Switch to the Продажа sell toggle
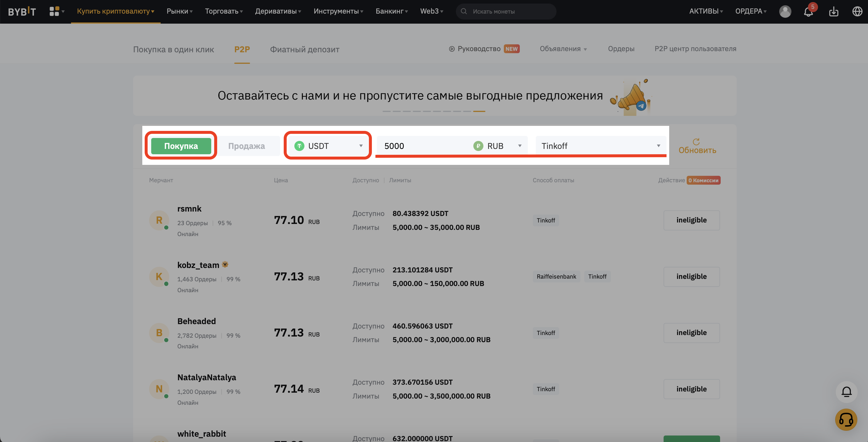Viewport: 868px width, 442px height. point(247,146)
